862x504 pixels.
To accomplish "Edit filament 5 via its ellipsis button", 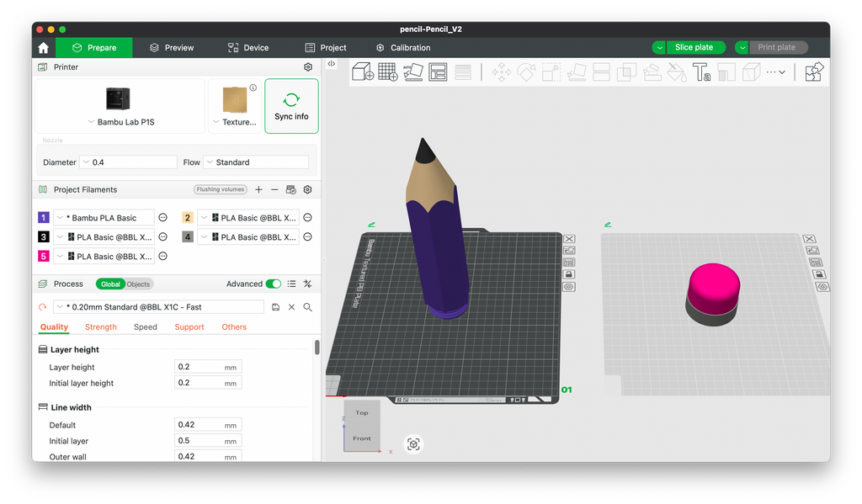I will [162, 256].
